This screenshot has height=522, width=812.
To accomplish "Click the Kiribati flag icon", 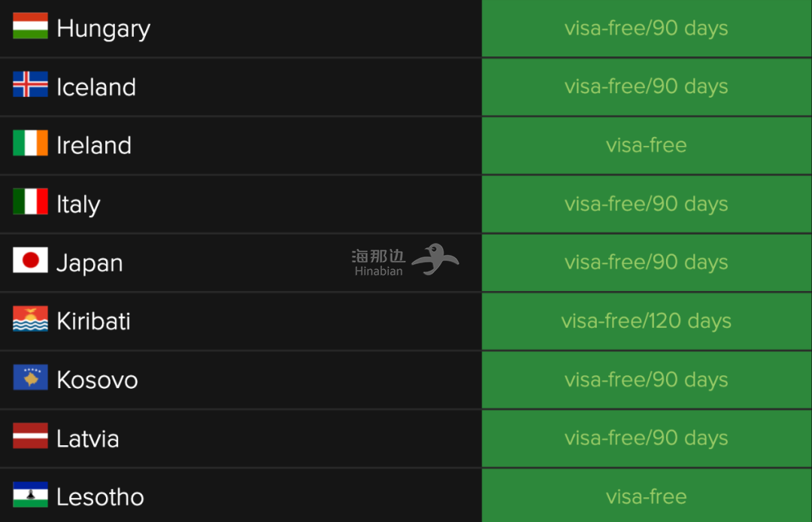I will 31,318.
